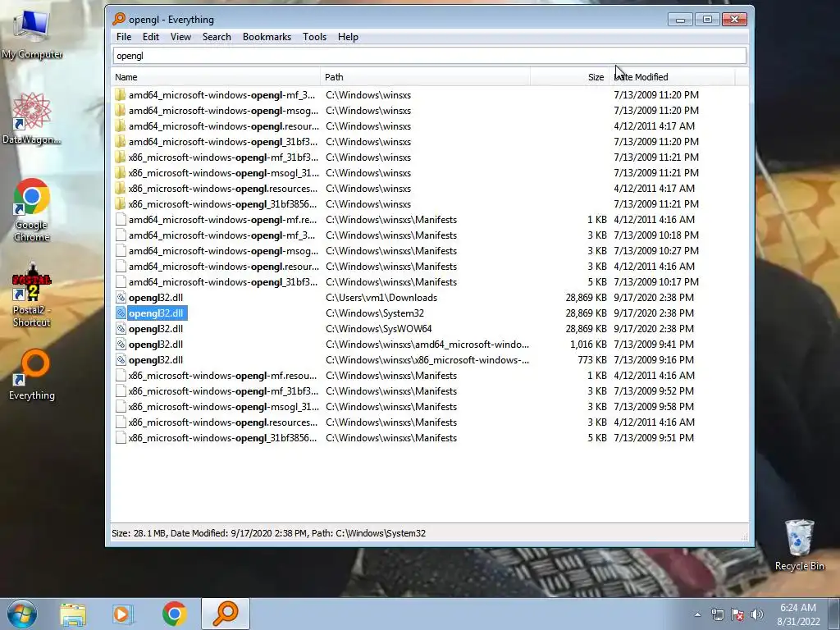Select x86 manifest dated 7/13/2009 9:52 PM
This screenshot has height=630, width=840.
[x=223, y=391]
